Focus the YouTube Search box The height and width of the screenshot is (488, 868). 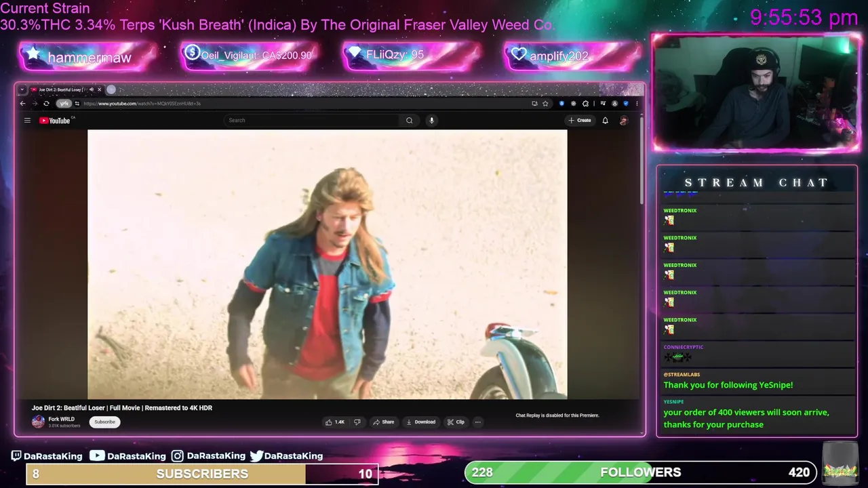click(312, 121)
